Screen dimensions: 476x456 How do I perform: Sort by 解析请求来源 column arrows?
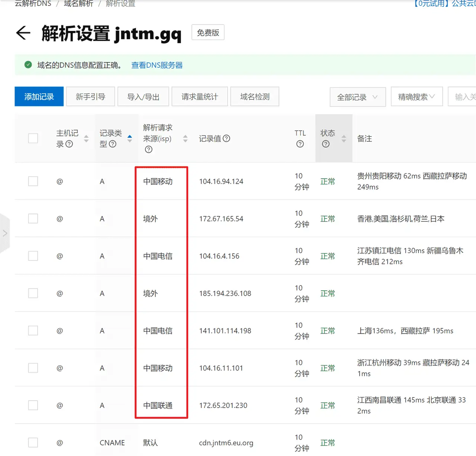pos(185,138)
